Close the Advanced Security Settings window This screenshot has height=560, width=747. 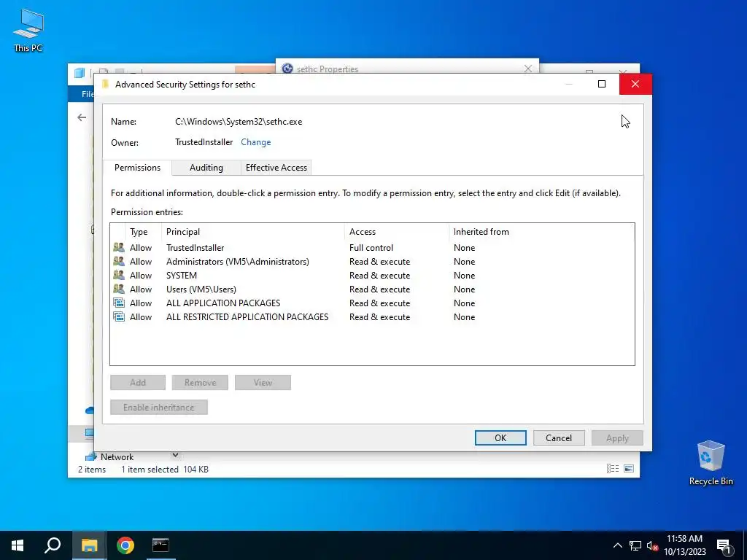point(635,85)
